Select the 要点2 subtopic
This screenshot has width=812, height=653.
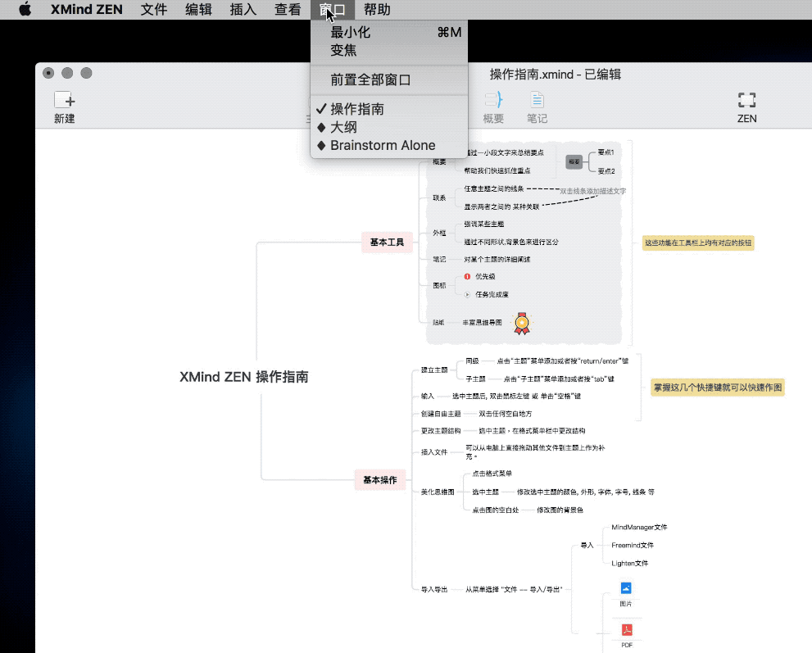[x=606, y=171]
